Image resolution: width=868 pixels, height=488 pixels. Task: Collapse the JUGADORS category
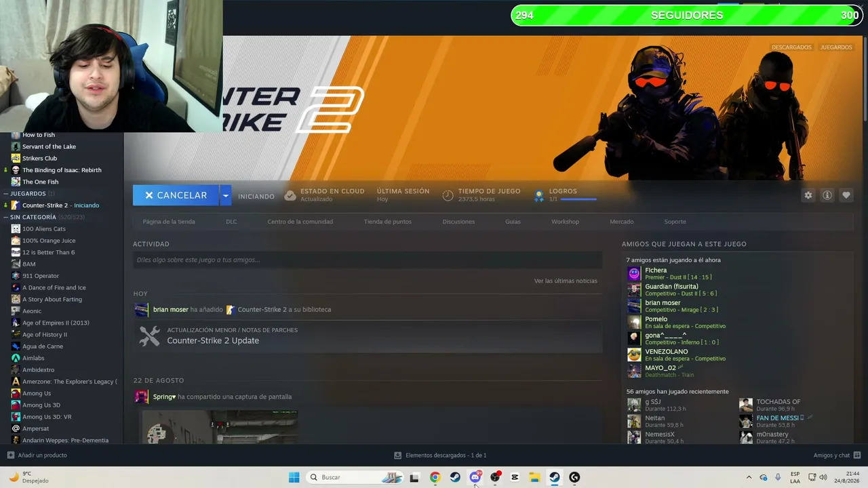point(5,194)
